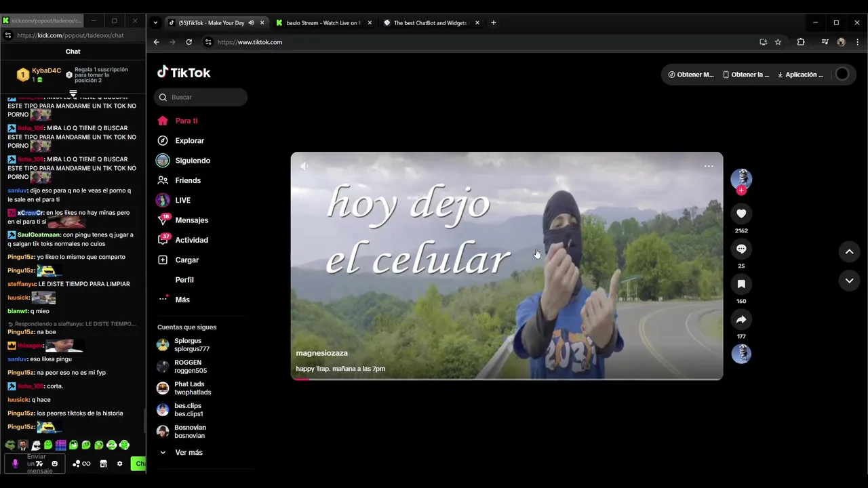Open emoji picker in Kick chat
The width and height of the screenshot is (868, 488).
(55, 464)
